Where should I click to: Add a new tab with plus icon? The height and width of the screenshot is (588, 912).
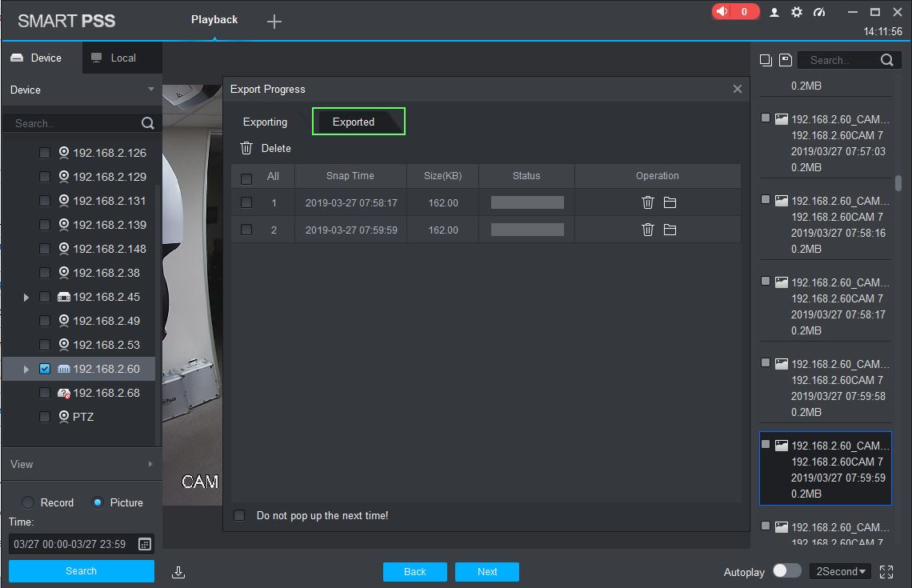click(274, 22)
